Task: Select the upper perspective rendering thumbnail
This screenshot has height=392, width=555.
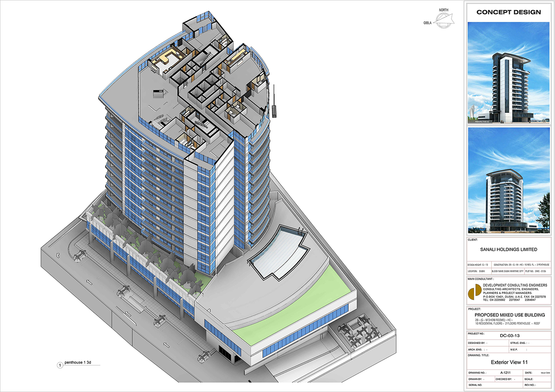Action: tap(508, 73)
